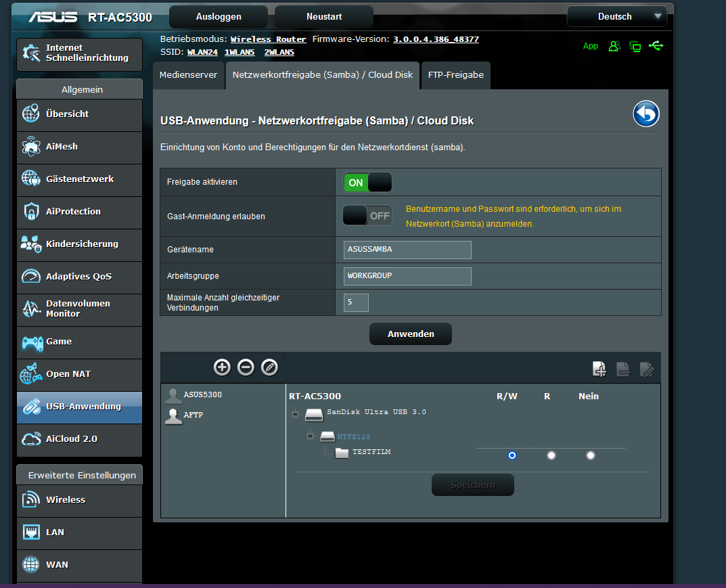Click the rename folder icon
The width and height of the screenshot is (726, 588).
pyautogui.click(x=647, y=369)
